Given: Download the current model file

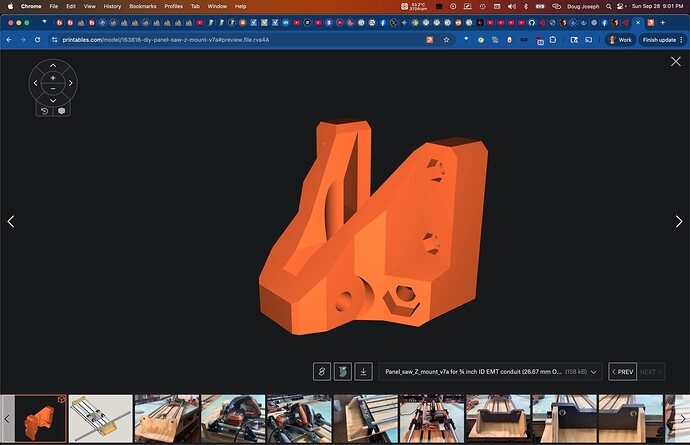Looking at the screenshot, I should click(x=364, y=371).
